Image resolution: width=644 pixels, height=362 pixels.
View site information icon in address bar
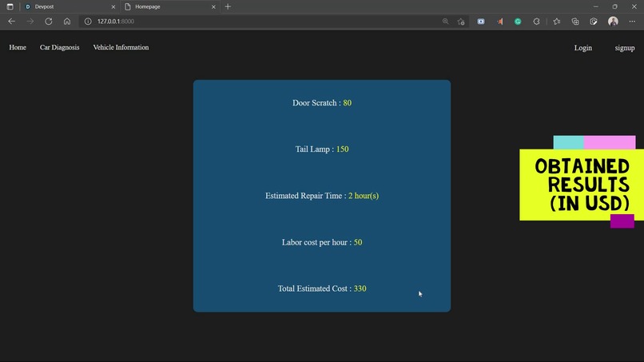[x=88, y=22]
